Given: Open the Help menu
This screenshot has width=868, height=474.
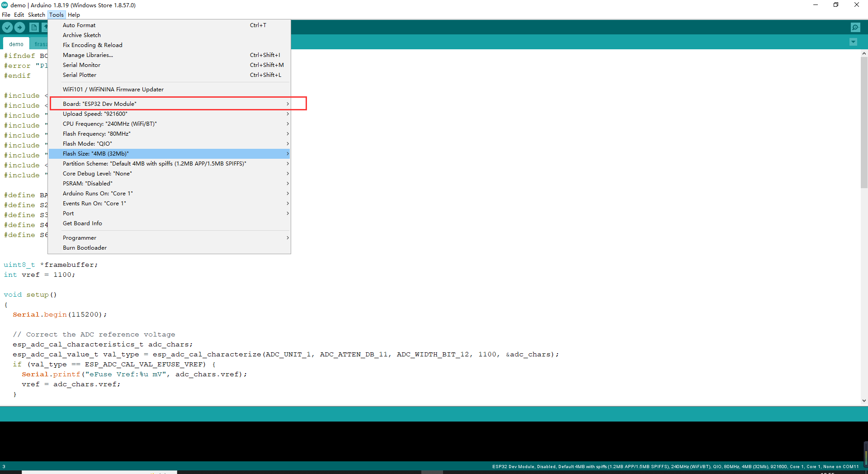Looking at the screenshot, I should click(x=74, y=15).
